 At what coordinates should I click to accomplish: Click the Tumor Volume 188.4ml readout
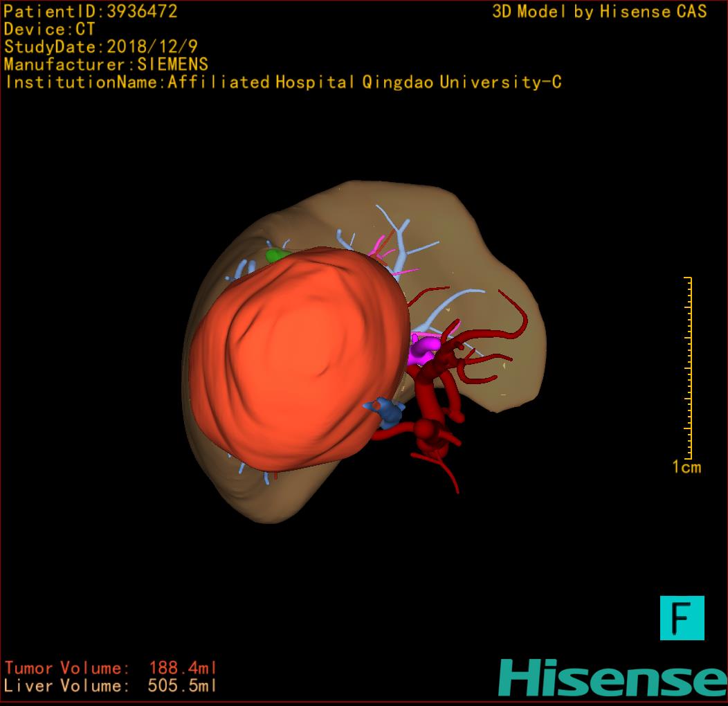pyautogui.click(x=111, y=668)
